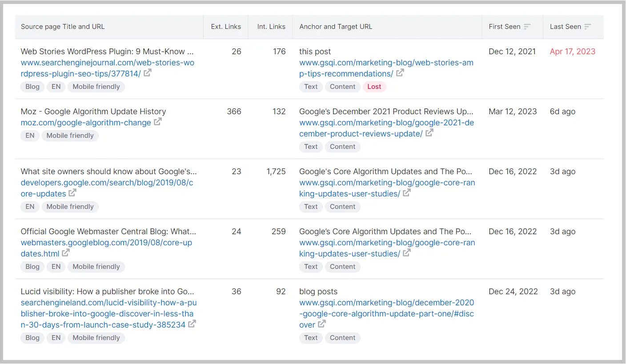
Task: Click First Seen column header text
Action: (505, 27)
